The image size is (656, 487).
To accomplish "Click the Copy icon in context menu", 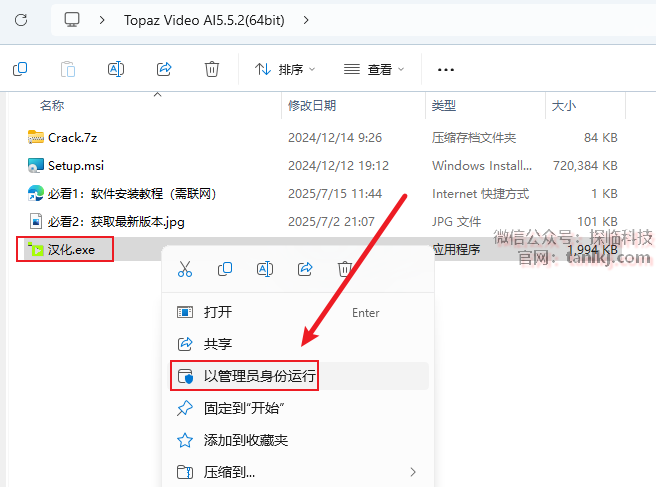I will coord(225,269).
